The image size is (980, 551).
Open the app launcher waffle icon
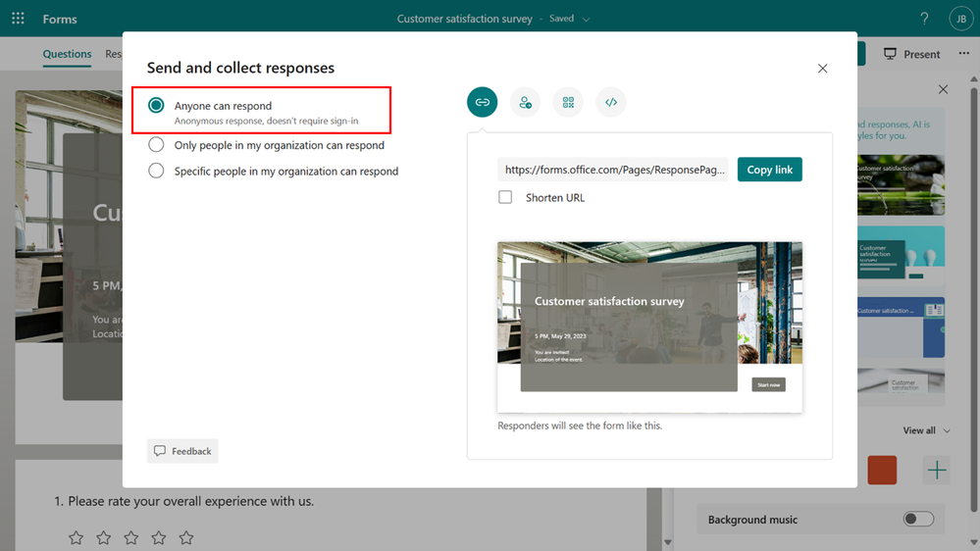click(18, 19)
